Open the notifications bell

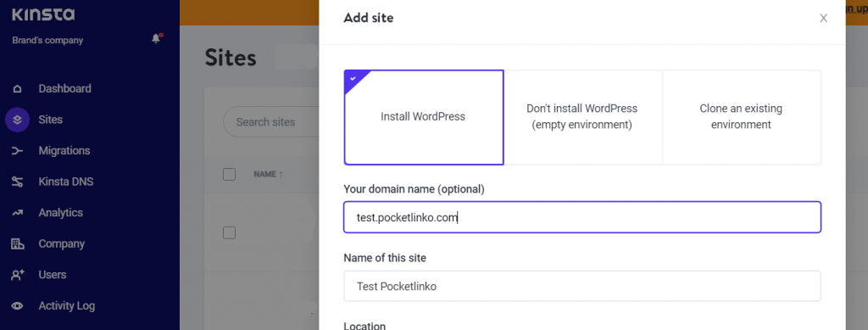[157, 39]
